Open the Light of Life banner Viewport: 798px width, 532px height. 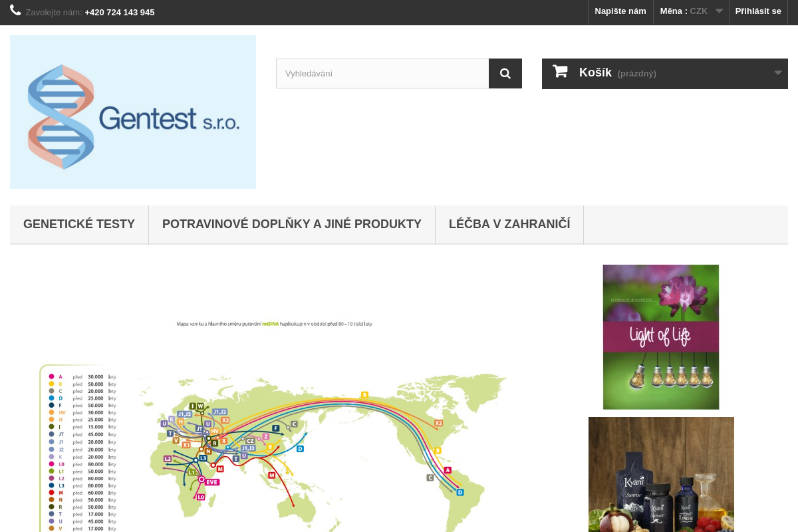pos(661,336)
